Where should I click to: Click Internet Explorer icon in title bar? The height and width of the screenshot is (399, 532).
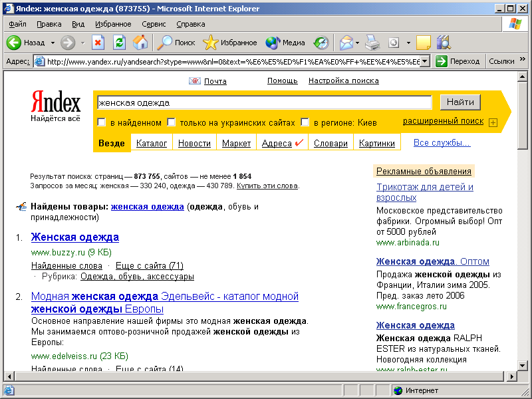pos(9,9)
